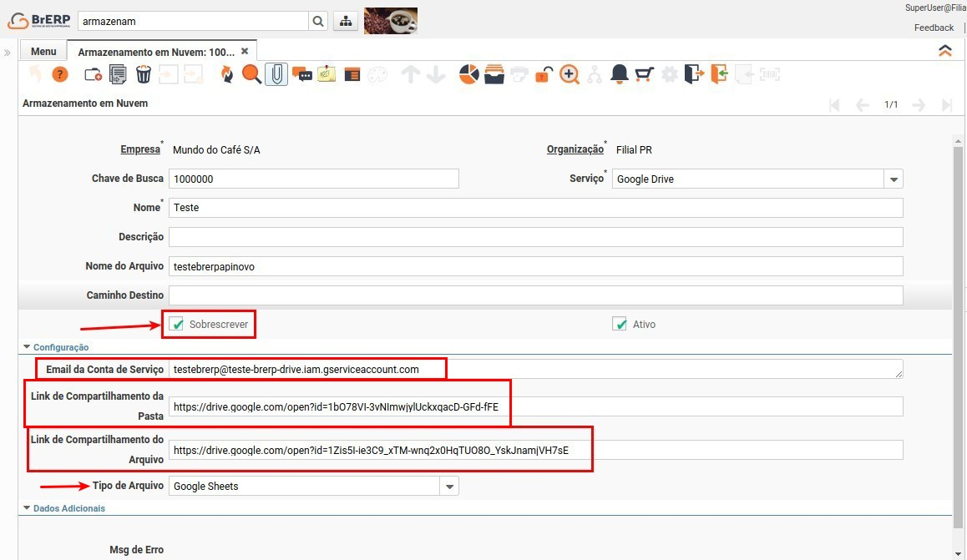Click the Link de Compartilhamento da Pasta field
The image size is (967, 560).
pyautogui.click(x=535, y=406)
